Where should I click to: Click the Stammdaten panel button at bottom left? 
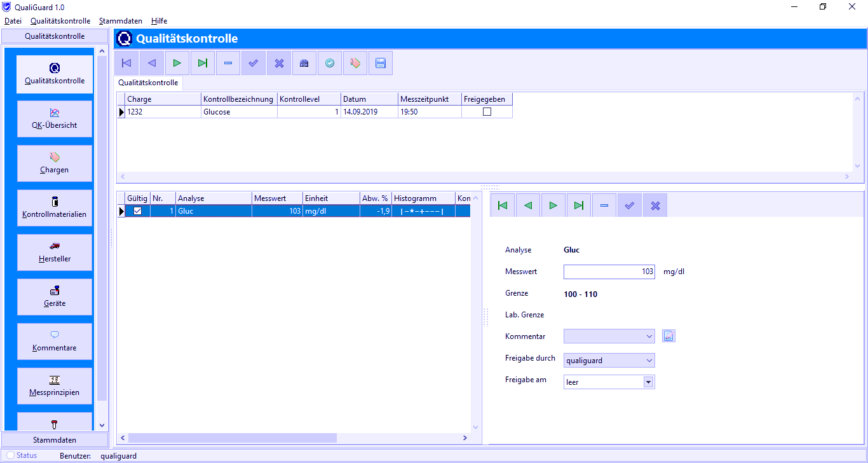coord(55,440)
